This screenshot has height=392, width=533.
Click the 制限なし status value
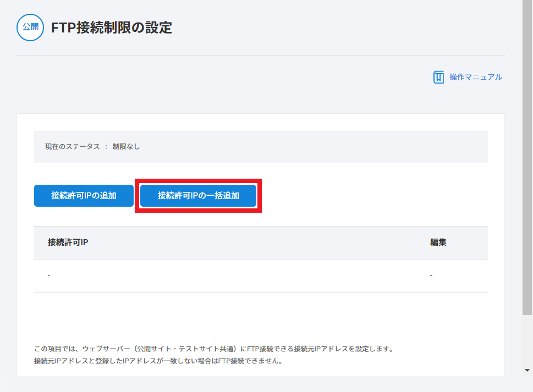127,147
